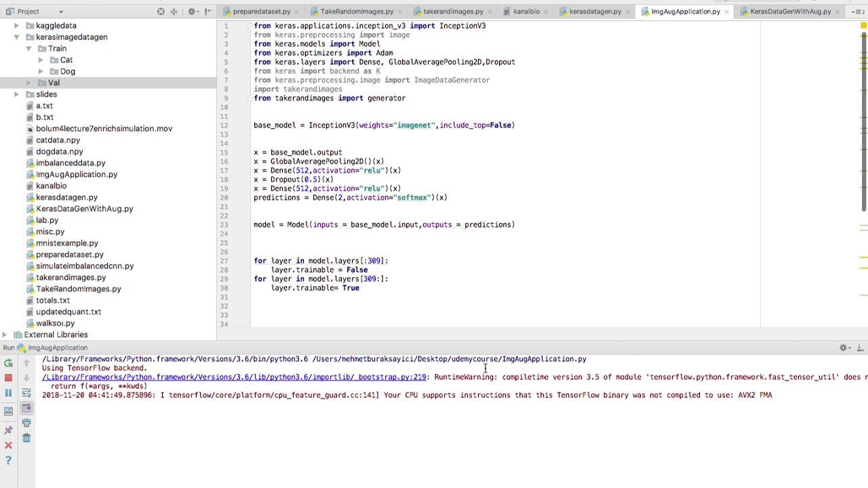Screen dimensions: 868x488
Task: Switch to preparedataset.py tab
Action: pos(261,12)
